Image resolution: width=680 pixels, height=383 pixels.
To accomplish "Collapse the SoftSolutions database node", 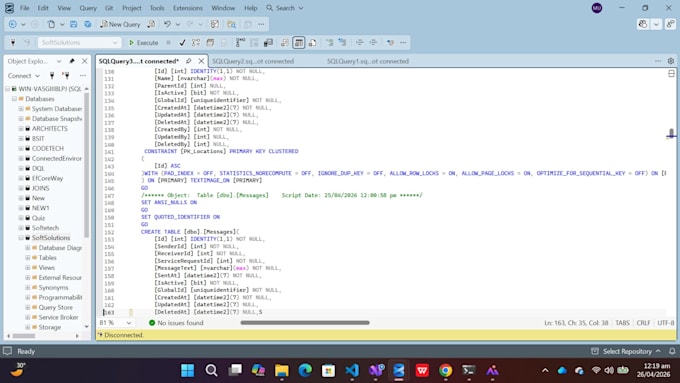I will (x=21, y=238).
